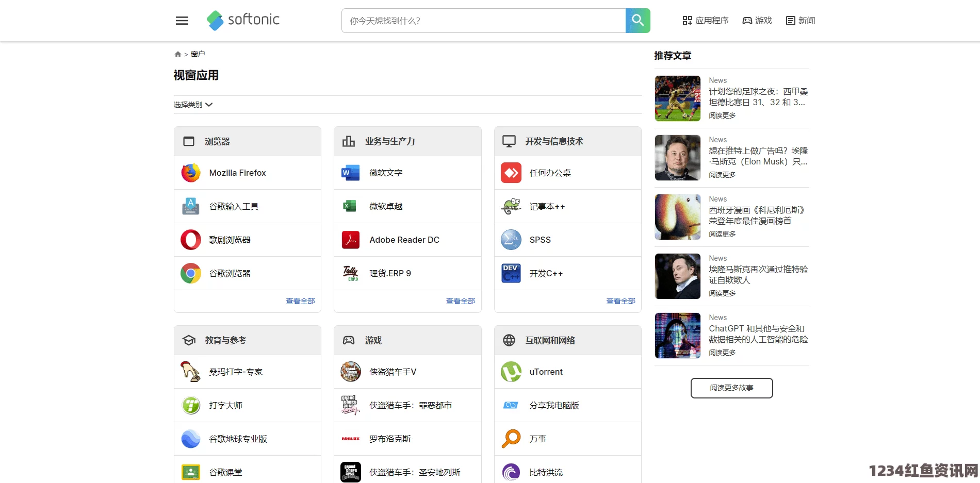Click 查看全部 under 开发与信息技术
The height and width of the screenshot is (483, 980).
click(x=621, y=301)
